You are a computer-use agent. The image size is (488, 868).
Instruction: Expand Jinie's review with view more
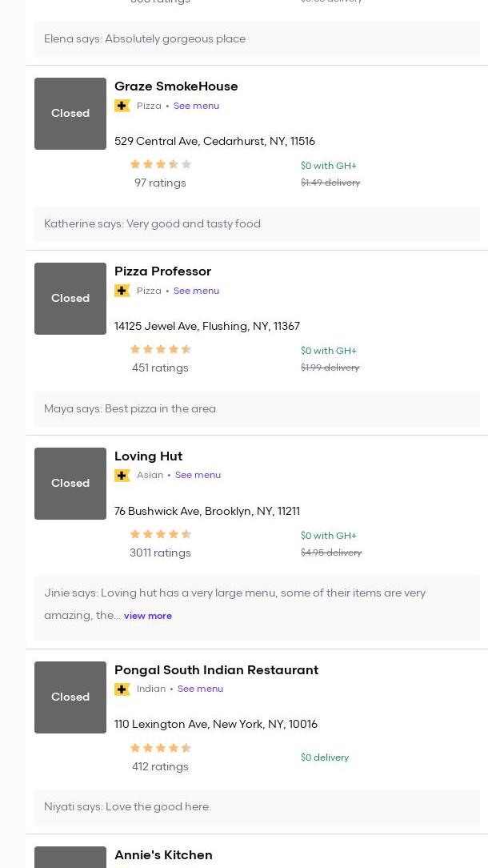tap(148, 617)
